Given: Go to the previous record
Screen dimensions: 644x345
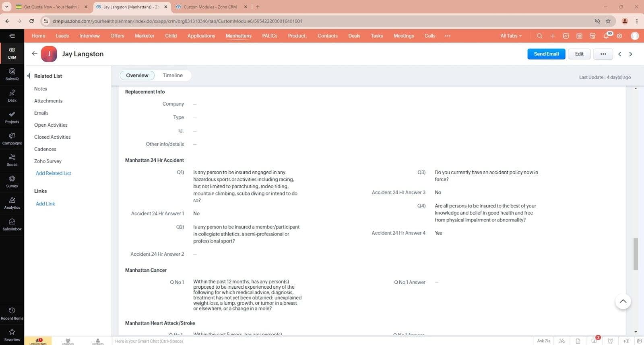Looking at the screenshot, I should [620, 54].
